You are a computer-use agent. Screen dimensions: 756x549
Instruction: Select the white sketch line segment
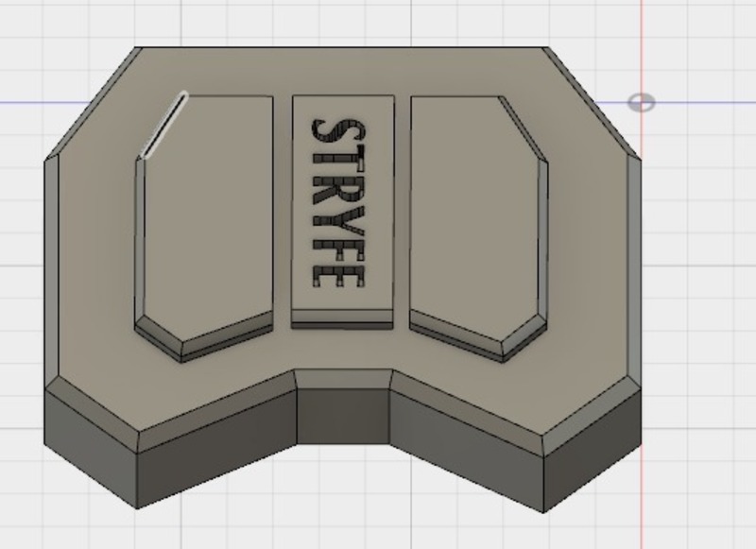point(163,123)
